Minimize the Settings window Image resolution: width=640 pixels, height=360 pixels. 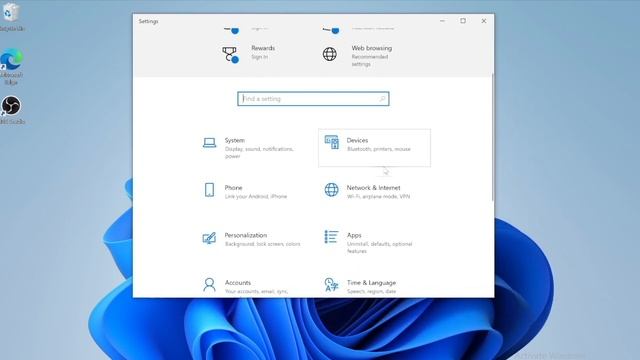442,21
